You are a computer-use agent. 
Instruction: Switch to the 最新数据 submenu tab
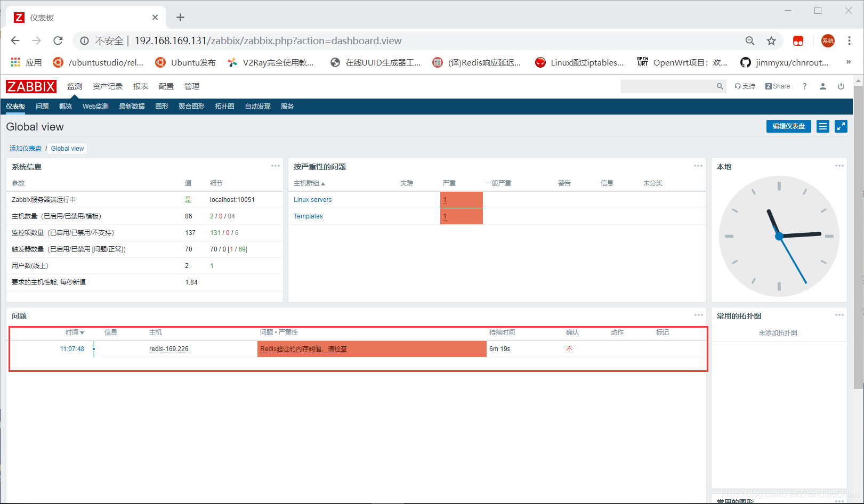[132, 107]
